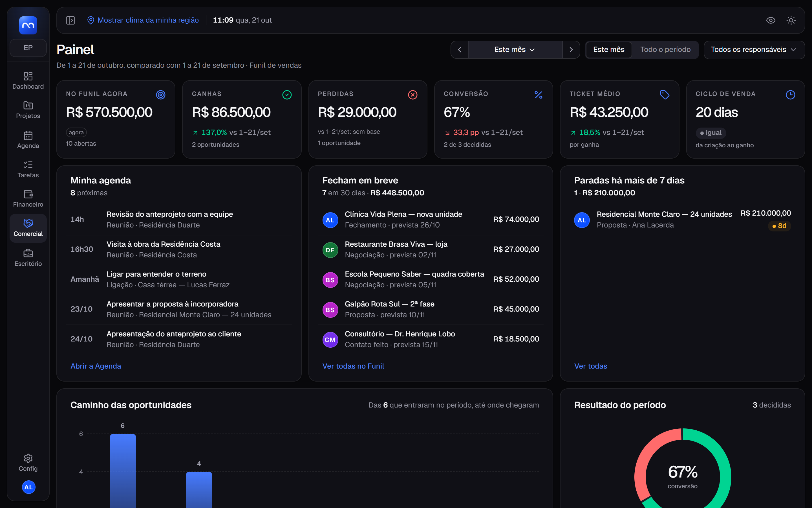812x508 pixels.
Task: Select Escola Pequeno Saber opportunity
Action: pyautogui.click(x=431, y=279)
